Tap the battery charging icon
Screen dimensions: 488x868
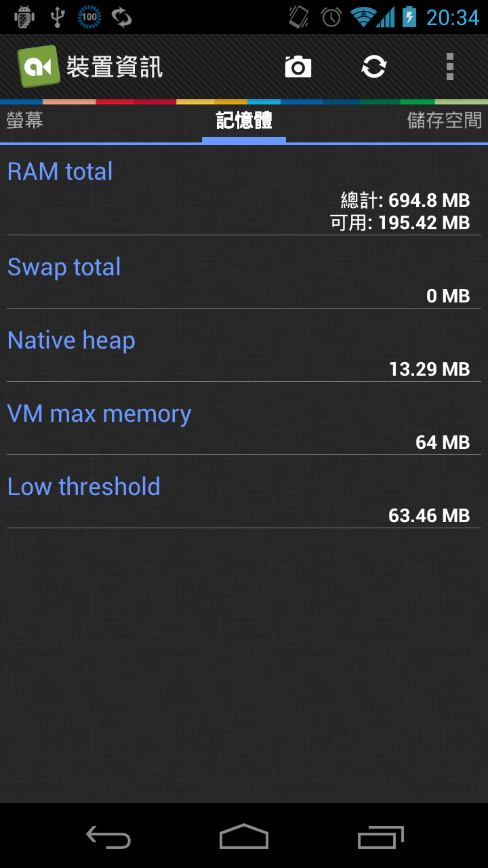point(409,17)
